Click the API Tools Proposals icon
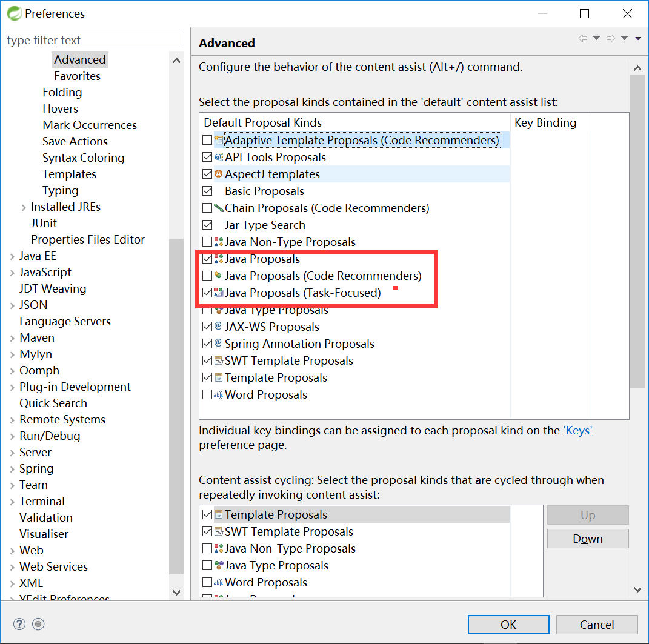This screenshot has width=649, height=644. (219, 158)
